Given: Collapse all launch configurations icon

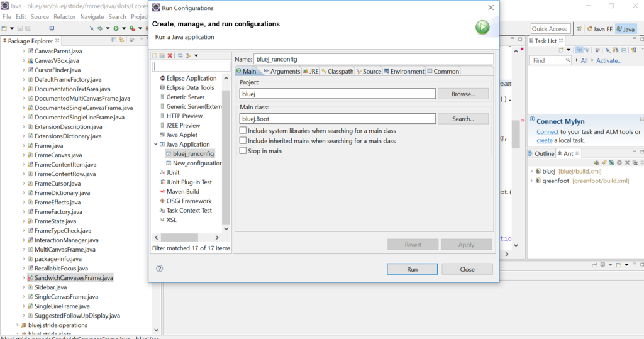Looking at the screenshot, I should pos(180,56).
